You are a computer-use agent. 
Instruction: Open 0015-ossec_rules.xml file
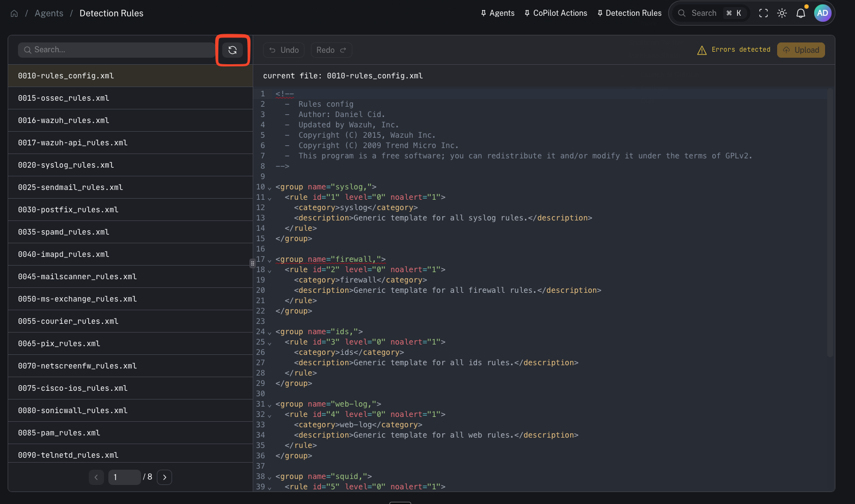pos(130,98)
